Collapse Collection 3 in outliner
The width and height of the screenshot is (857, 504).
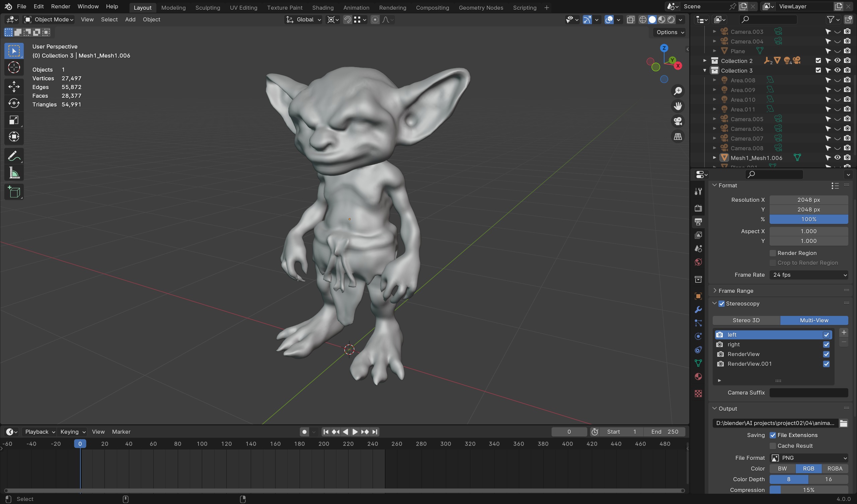(705, 70)
